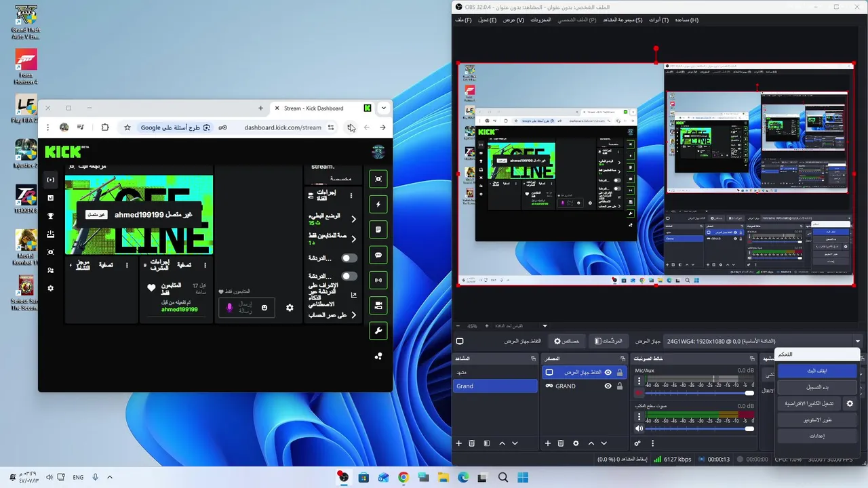Toggle visibility of GRAND source in OBS

(608, 386)
